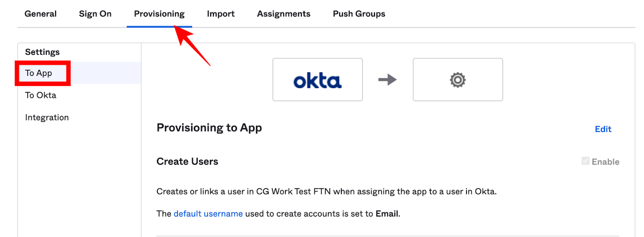Open the Assignments tab
This screenshot has width=644, height=237.
[x=283, y=14]
